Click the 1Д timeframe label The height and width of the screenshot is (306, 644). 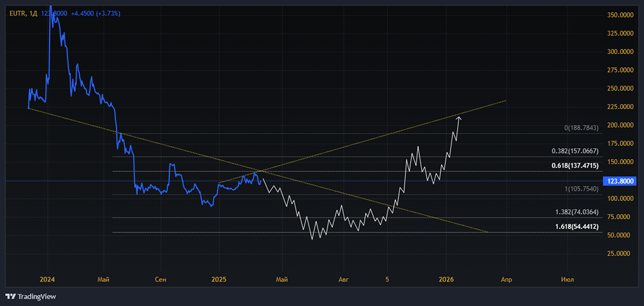click(x=33, y=14)
